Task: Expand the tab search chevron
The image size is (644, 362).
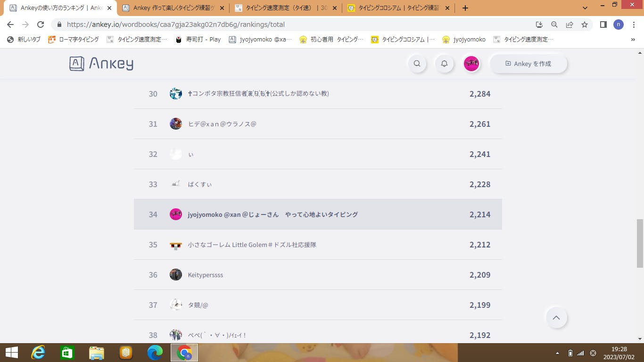Action: point(585,8)
